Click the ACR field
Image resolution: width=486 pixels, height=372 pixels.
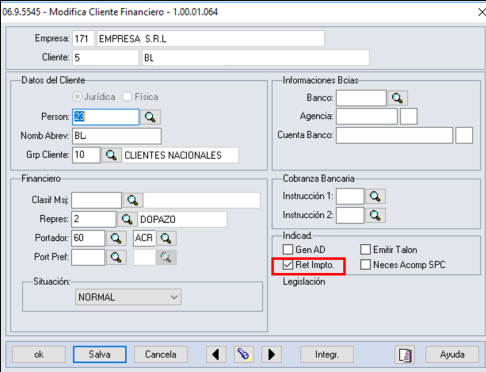pyautogui.click(x=144, y=238)
